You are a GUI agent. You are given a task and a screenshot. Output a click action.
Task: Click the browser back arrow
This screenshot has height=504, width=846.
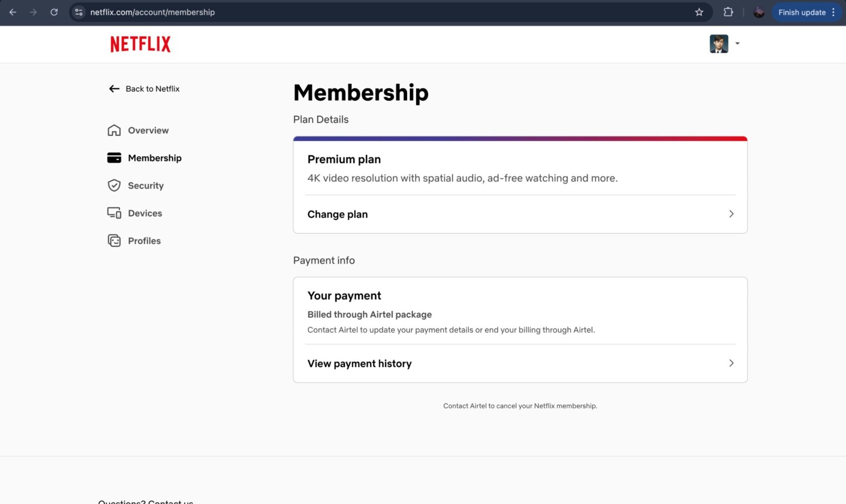coord(13,12)
